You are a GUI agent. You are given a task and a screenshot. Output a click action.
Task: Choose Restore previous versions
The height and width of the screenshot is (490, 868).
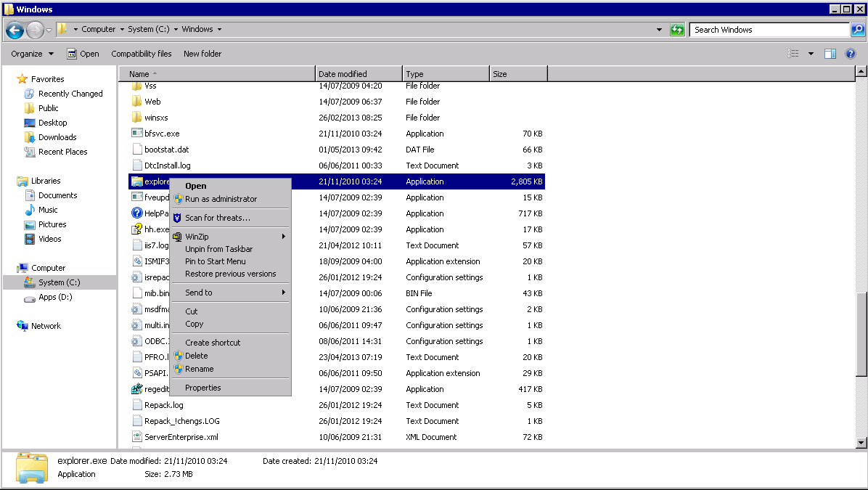[x=230, y=274]
